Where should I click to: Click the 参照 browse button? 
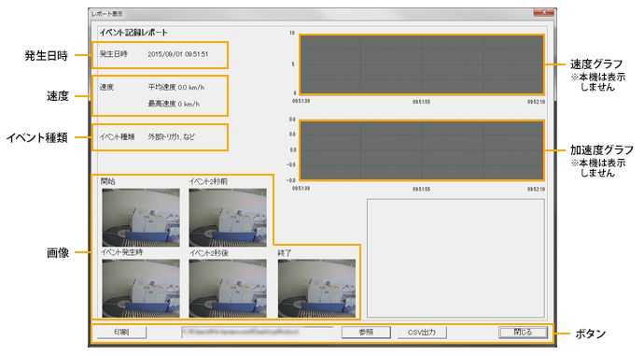tap(366, 332)
